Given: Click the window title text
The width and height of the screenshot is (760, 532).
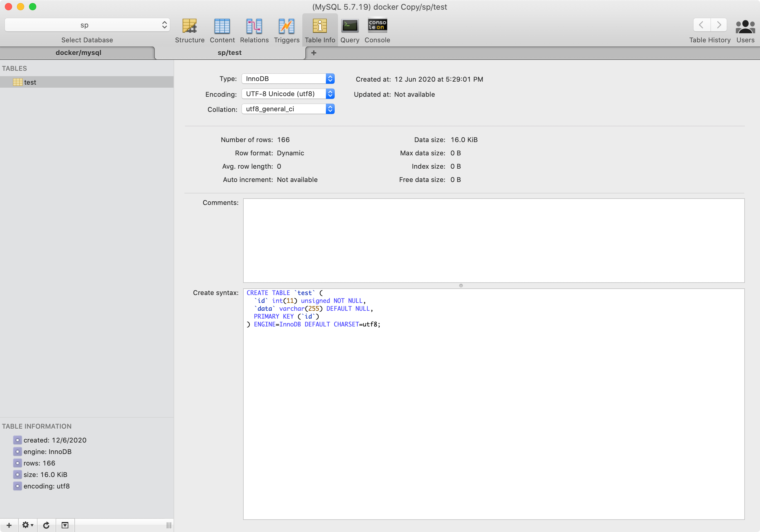Looking at the screenshot, I should coord(380,7).
